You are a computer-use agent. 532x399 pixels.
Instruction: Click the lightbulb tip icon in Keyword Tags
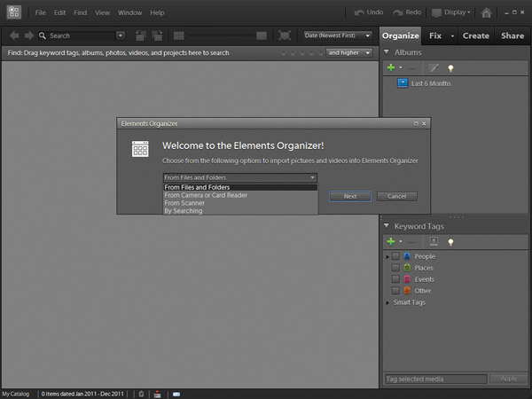click(450, 242)
